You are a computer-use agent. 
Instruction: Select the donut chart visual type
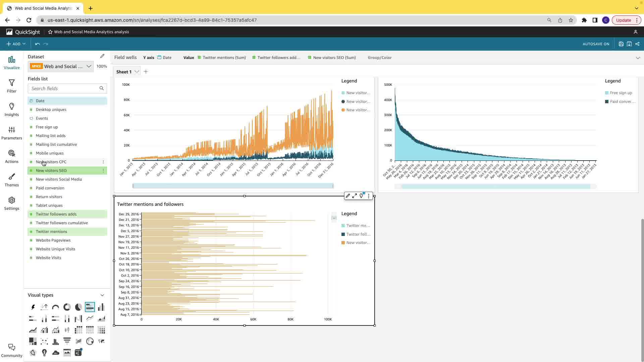[67, 307]
